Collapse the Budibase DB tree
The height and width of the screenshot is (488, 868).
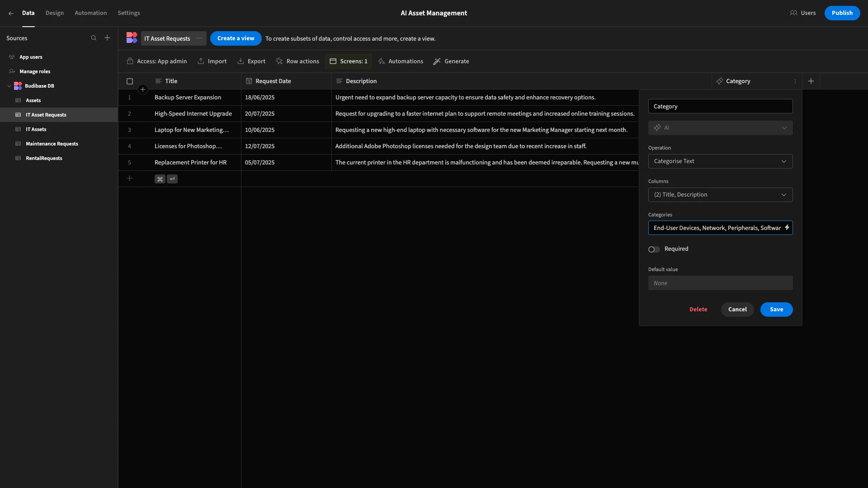pyautogui.click(x=9, y=86)
